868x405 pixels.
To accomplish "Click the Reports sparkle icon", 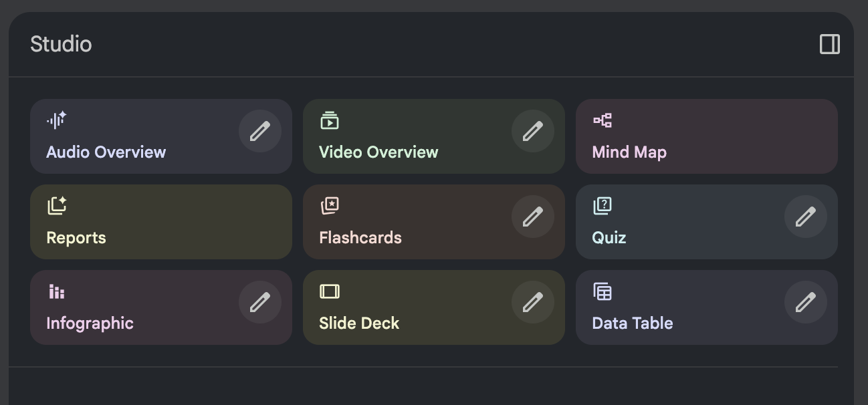I will pos(57,206).
